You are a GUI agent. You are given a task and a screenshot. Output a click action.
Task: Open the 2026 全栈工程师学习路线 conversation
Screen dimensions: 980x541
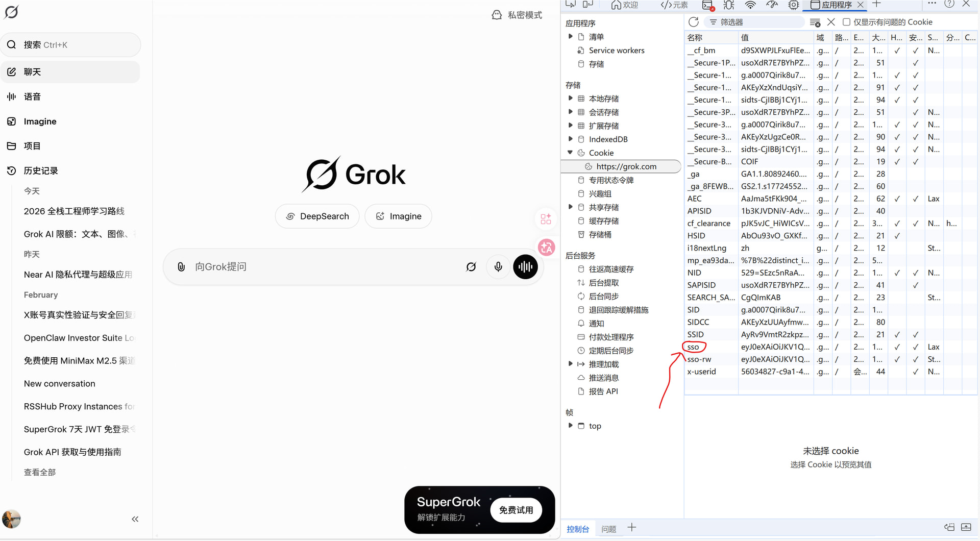75,211
